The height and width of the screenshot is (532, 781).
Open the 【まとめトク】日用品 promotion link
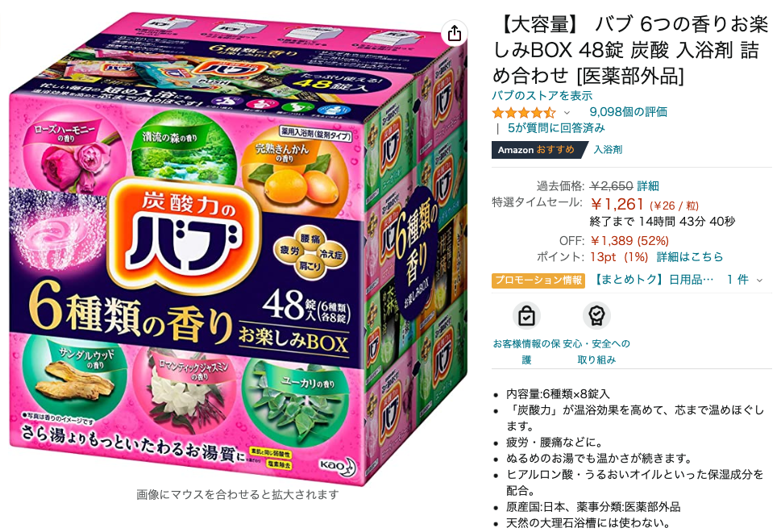(654, 280)
